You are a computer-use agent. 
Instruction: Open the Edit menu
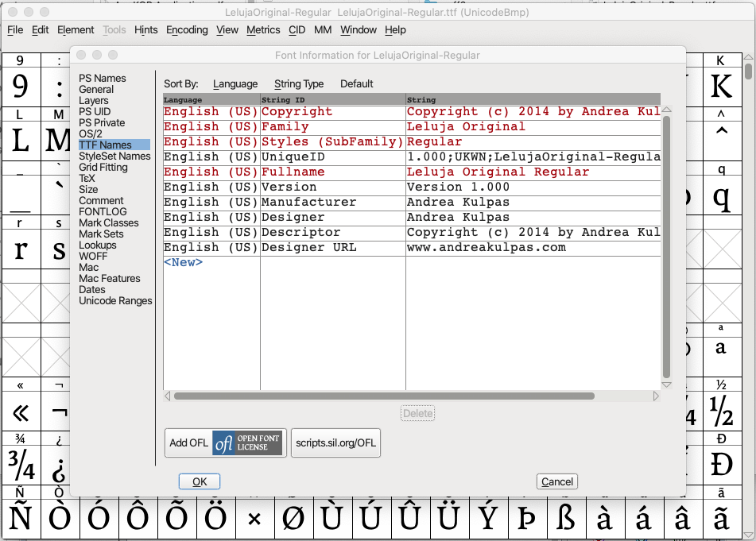40,30
